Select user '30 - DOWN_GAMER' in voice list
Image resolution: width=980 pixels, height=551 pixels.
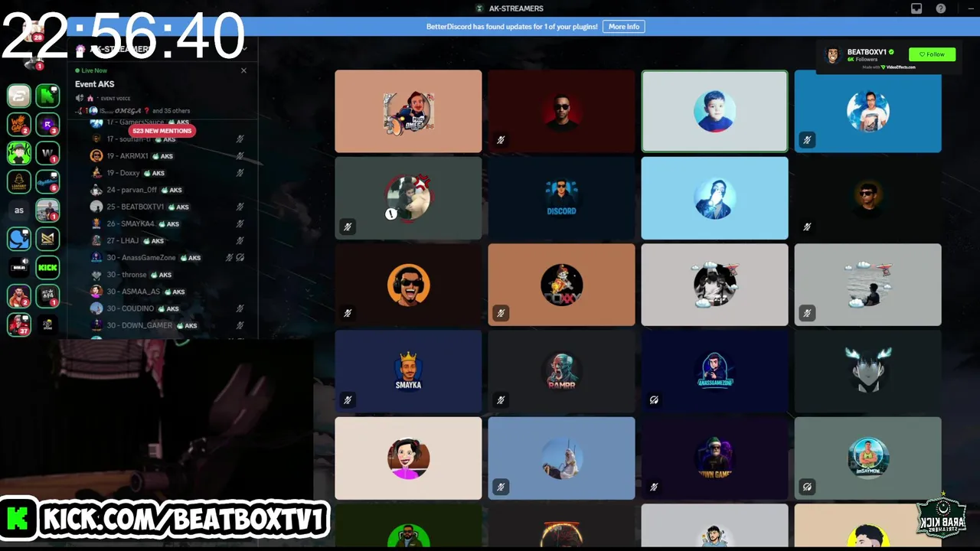pos(167,325)
